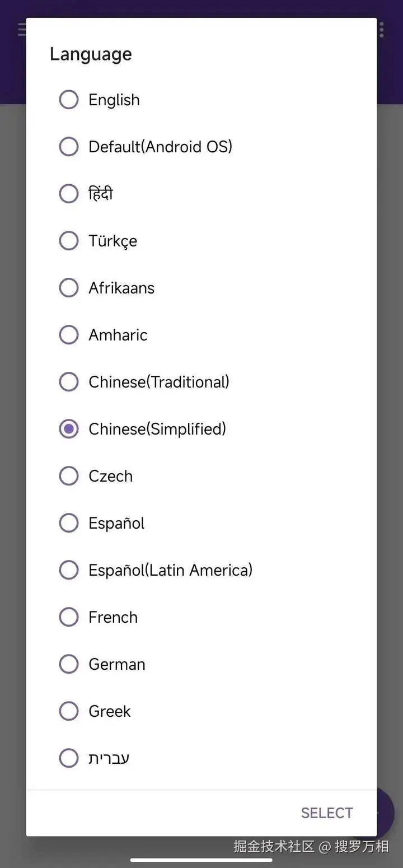Select the हिंदी (Hindi) language radio button
The height and width of the screenshot is (868, 403).
pyautogui.click(x=69, y=194)
